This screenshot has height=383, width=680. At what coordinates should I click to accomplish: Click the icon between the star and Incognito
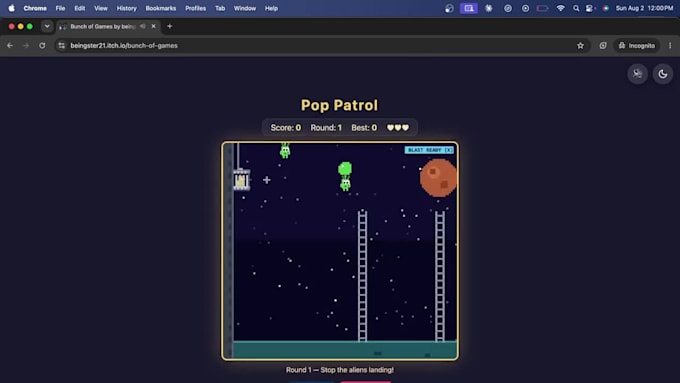pyautogui.click(x=603, y=46)
